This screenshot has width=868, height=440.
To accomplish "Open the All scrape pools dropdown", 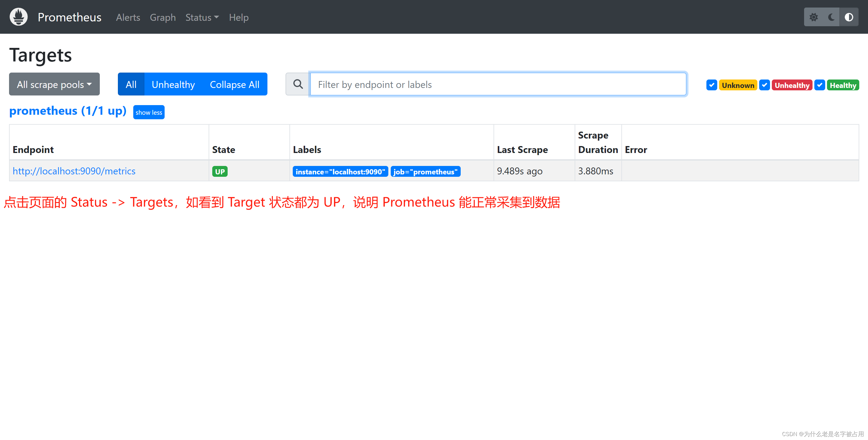I will [x=54, y=84].
